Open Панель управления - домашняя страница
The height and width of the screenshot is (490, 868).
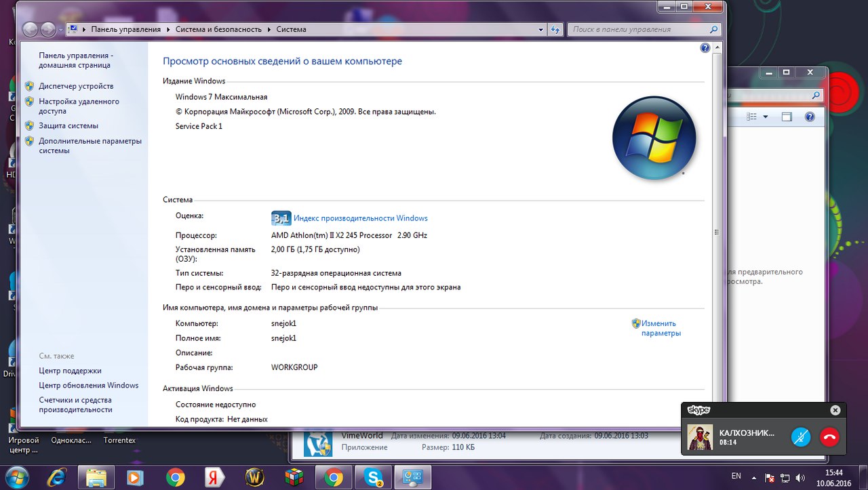tap(75, 60)
